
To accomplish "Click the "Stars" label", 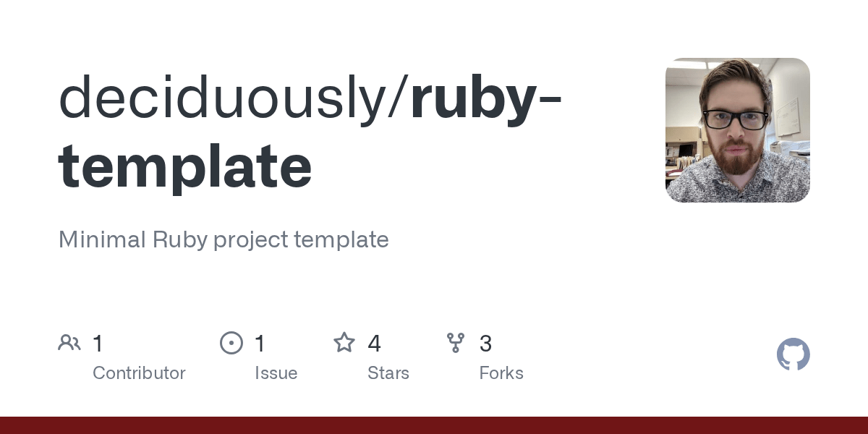I will tap(388, 373).
